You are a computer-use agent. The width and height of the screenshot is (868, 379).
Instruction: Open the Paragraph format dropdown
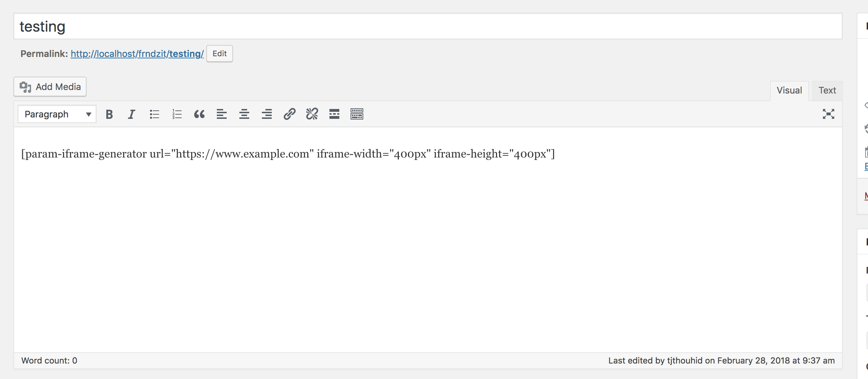(x=57, y=114)
